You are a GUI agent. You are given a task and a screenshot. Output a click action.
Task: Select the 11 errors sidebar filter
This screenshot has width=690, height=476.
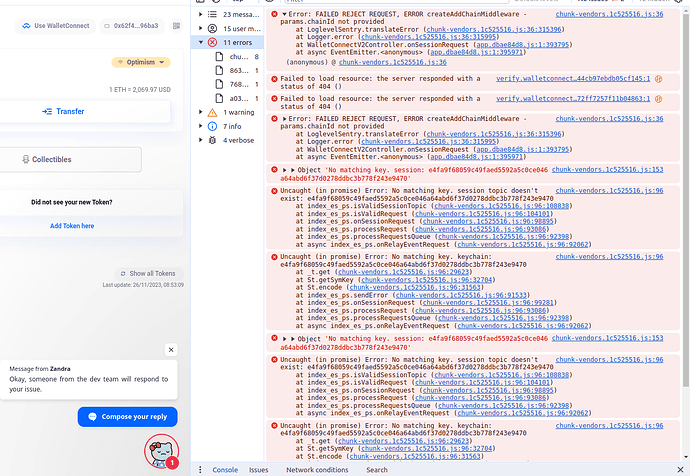[228, 43]
